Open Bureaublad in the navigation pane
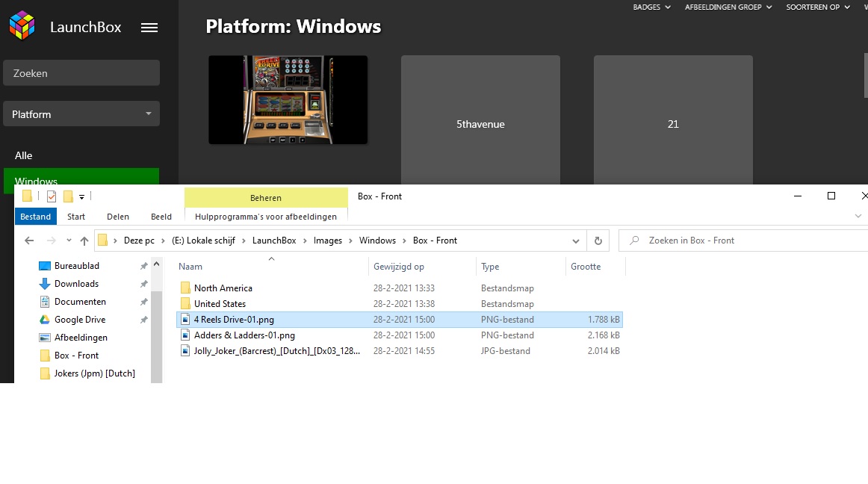Image resolution: width=868 pixels, height=484 pixels. [x=77, y=266]
